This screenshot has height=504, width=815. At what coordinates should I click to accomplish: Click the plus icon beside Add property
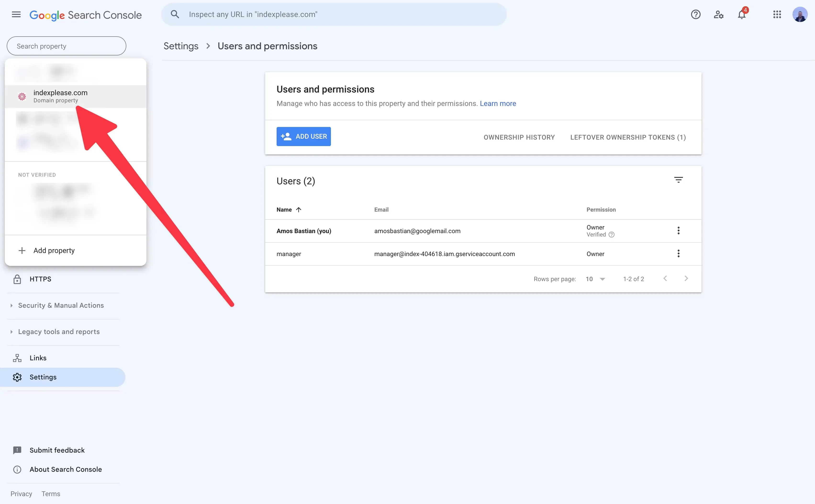pyautogui.click(x=22, y=250)
